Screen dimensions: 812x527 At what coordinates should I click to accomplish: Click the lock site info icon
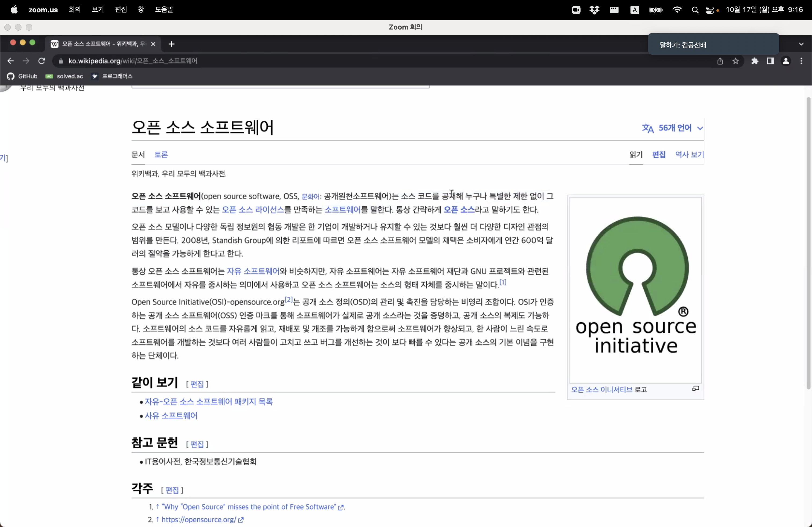61,61
